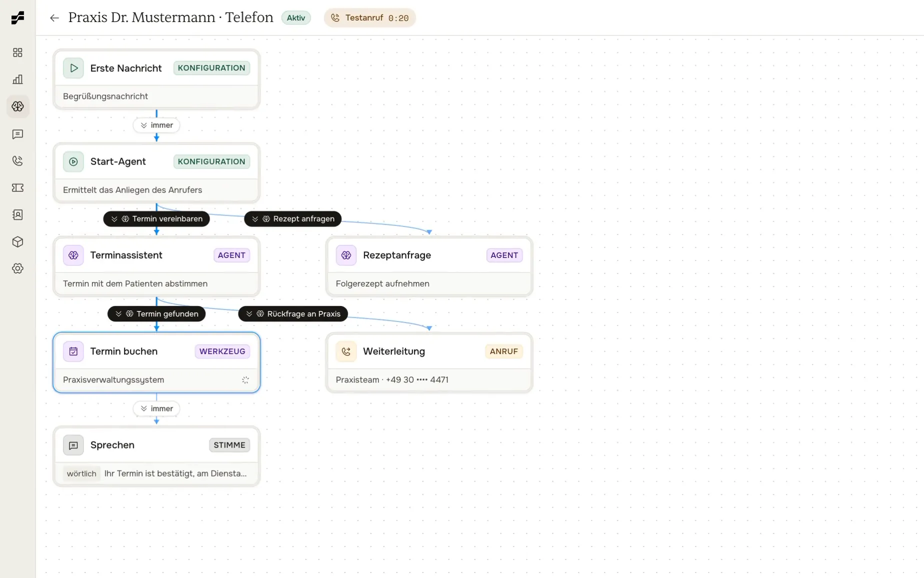Select the Rezeptanfrage node title
Viewport: 924px width, 578px height.
tap(397, 255)
